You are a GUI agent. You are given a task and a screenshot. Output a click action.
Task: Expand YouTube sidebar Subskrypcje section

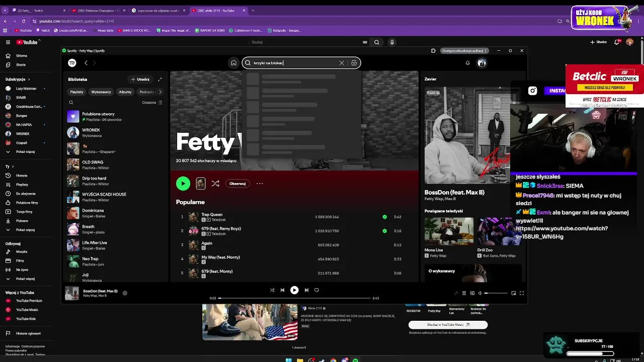pos(18,79)
